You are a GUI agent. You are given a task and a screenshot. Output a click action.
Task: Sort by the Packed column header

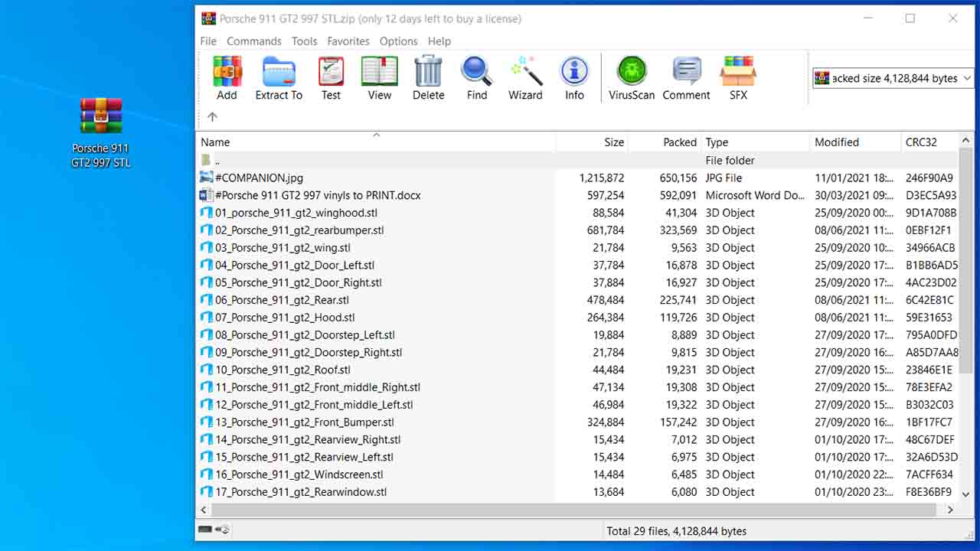(x=664, y=142)
